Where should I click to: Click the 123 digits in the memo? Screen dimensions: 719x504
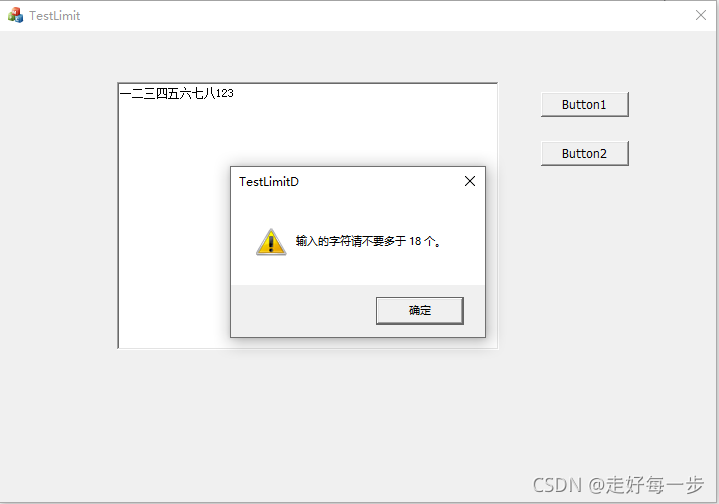[x=225, y=94]
